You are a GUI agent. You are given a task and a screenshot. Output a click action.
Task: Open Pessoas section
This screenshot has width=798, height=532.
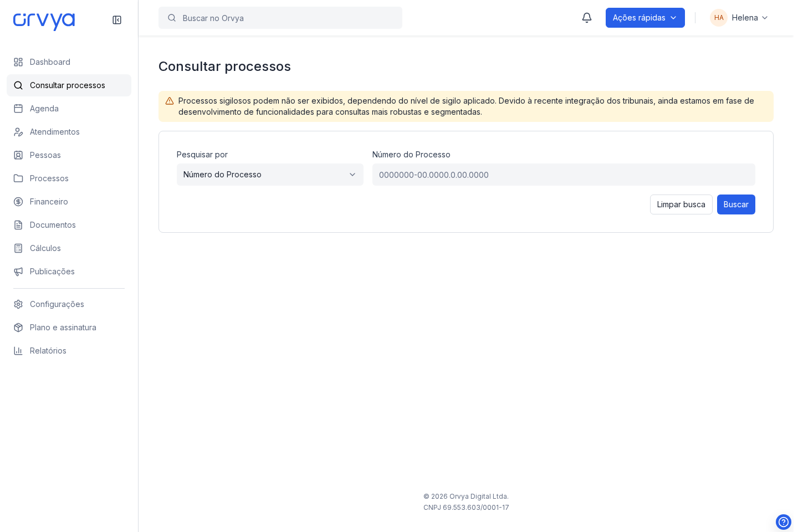pos(69,155)
